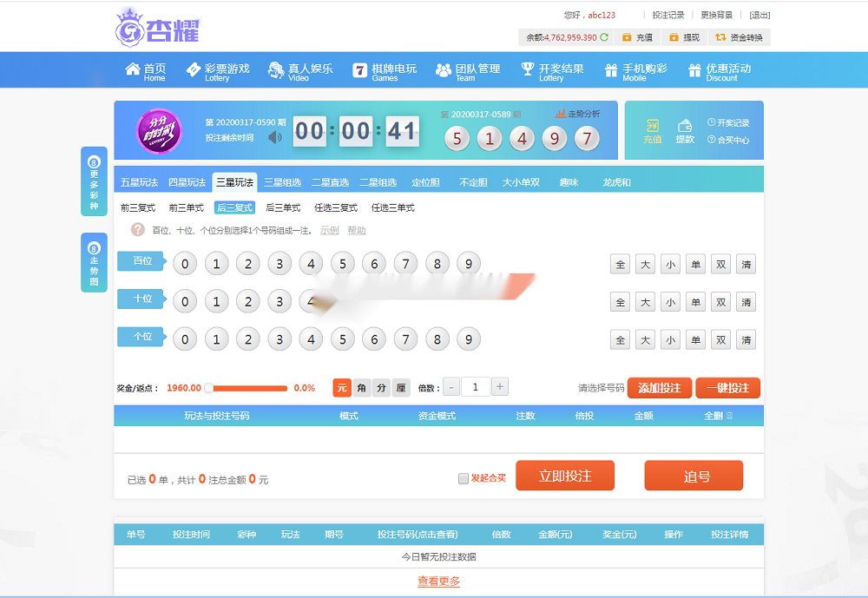Enable the 发起合买 checkbox
The image size is (868, 598).
(464, 478)
